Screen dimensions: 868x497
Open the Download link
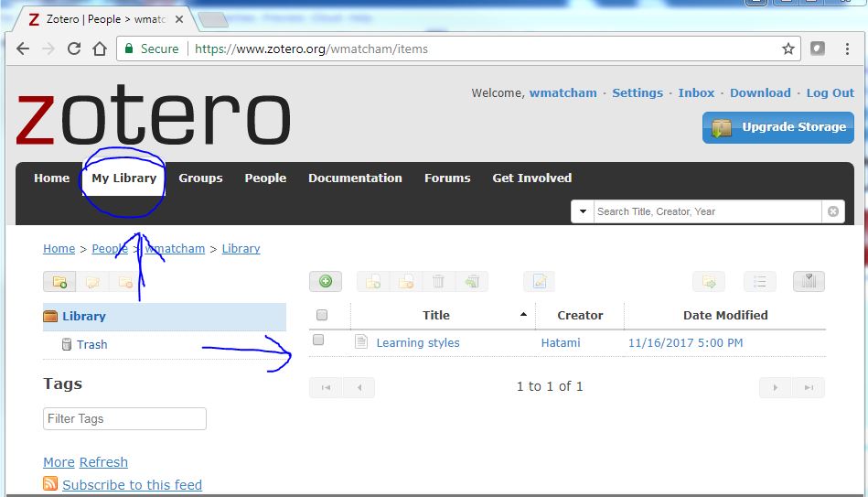coord(760,93)
